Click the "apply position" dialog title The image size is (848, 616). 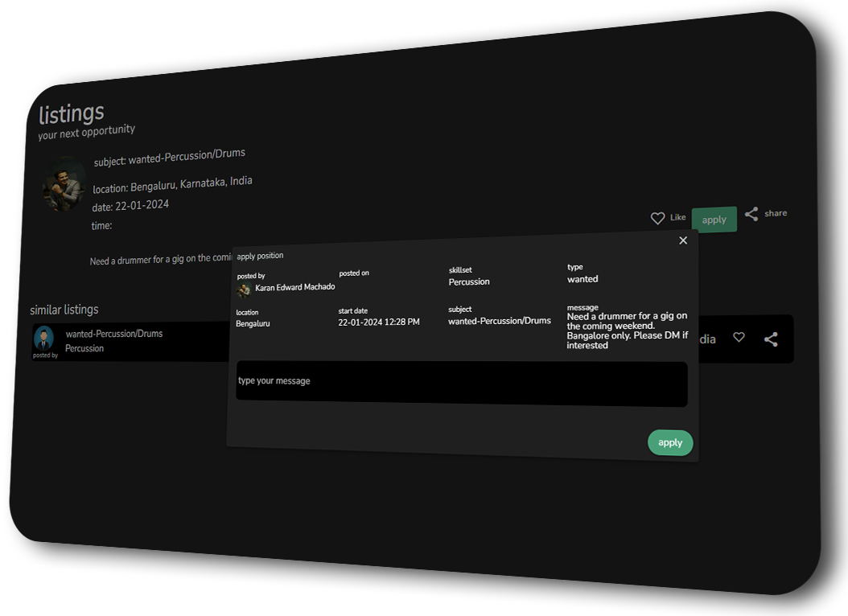(260, 256)
